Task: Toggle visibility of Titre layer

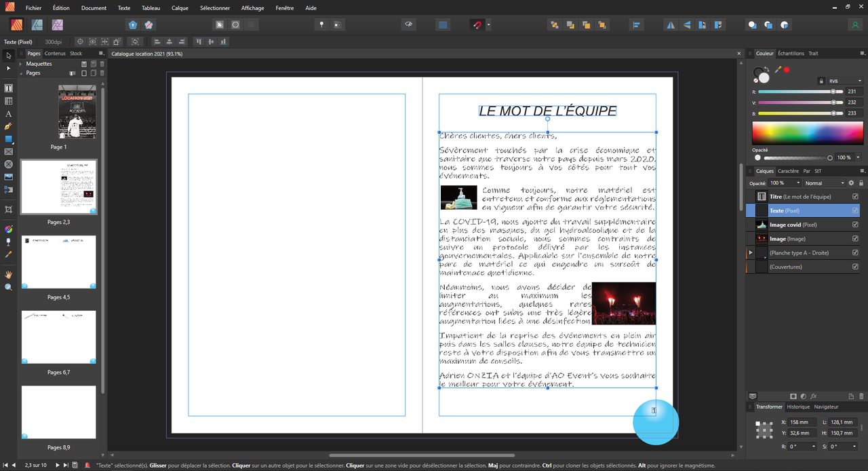Action: click(855, 197)
